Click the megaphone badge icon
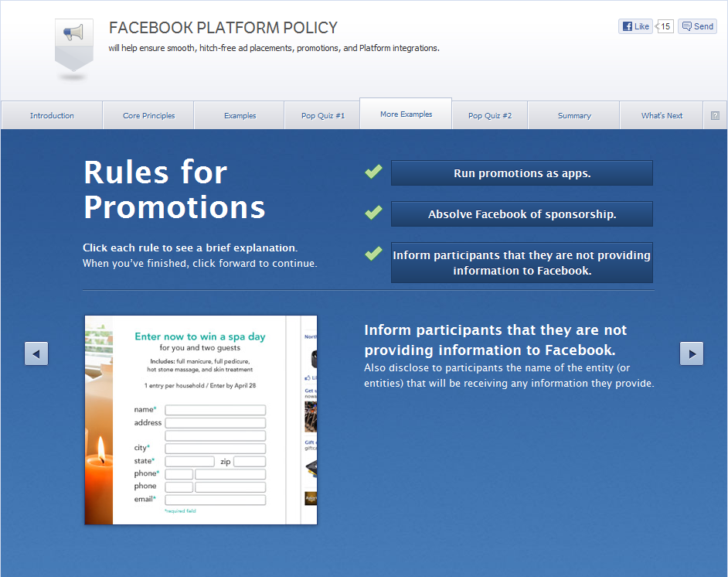 (74, 46)
